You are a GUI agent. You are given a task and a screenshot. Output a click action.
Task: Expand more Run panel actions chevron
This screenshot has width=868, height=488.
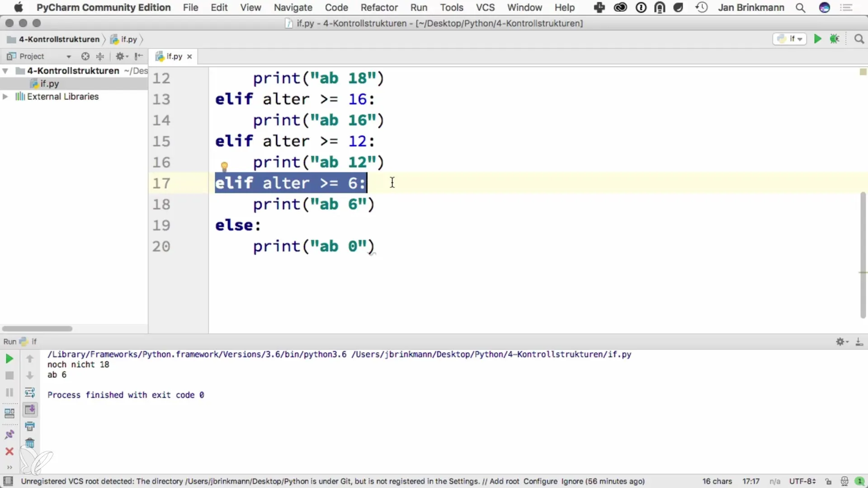(9, 467)
